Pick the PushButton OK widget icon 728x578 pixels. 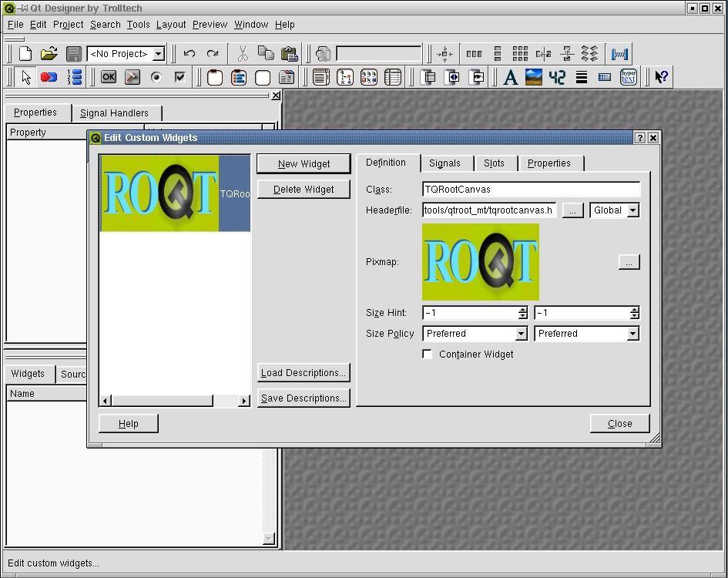tap(109, 77)
